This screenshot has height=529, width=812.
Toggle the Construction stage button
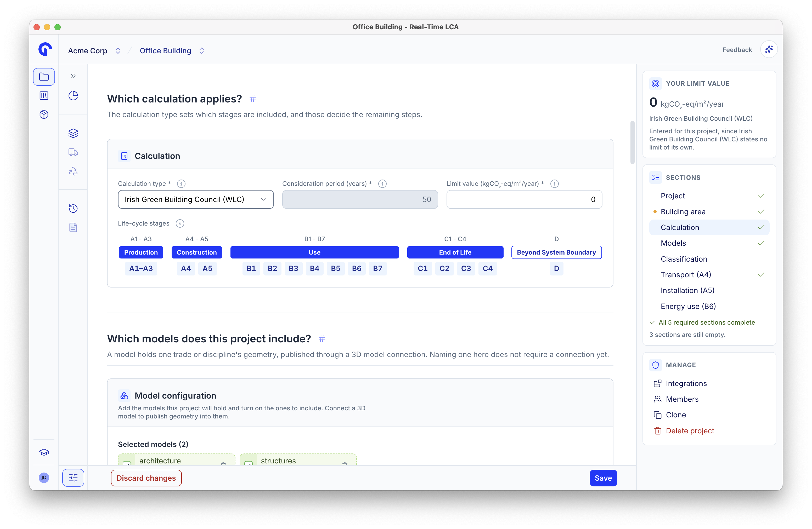pos(196,252)
